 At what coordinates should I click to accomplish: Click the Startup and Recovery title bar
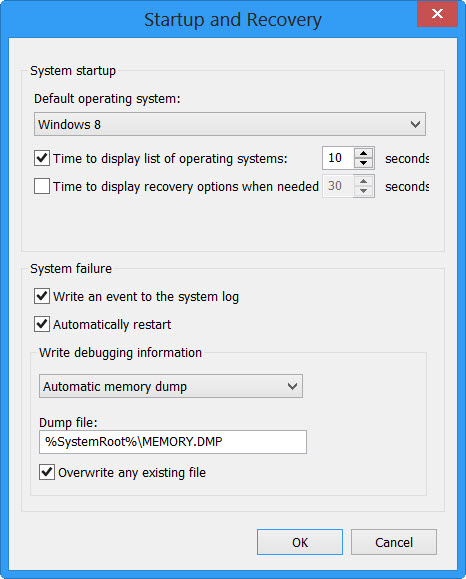click(233, 19)
